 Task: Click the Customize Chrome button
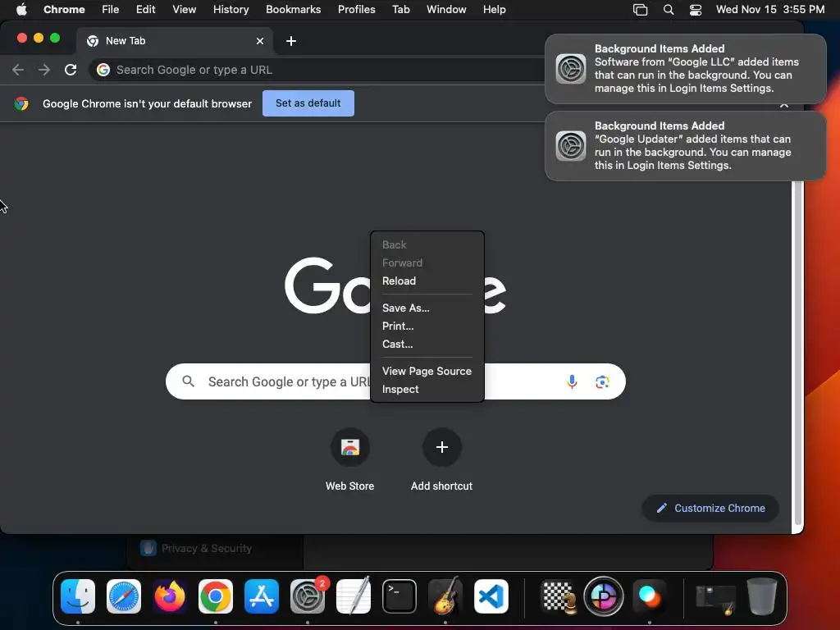pos(710,508)
